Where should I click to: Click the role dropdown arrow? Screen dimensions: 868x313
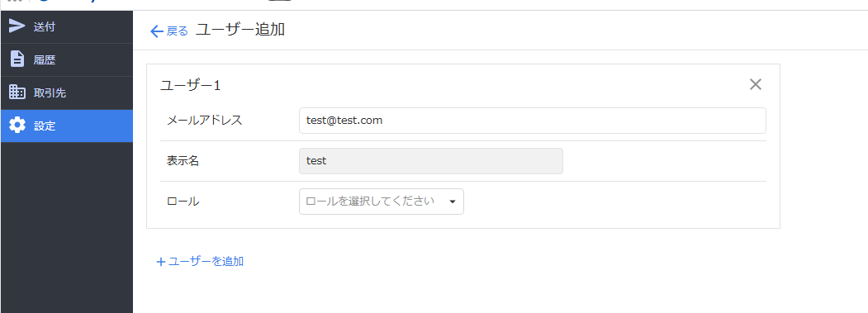point(453,202)
